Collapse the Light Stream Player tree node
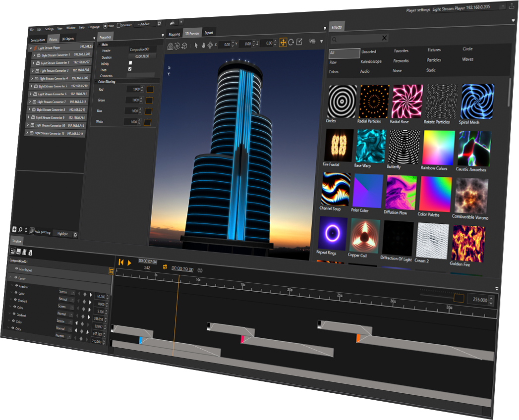The height and width of the screenshot is (420, 519). [31, 48]
